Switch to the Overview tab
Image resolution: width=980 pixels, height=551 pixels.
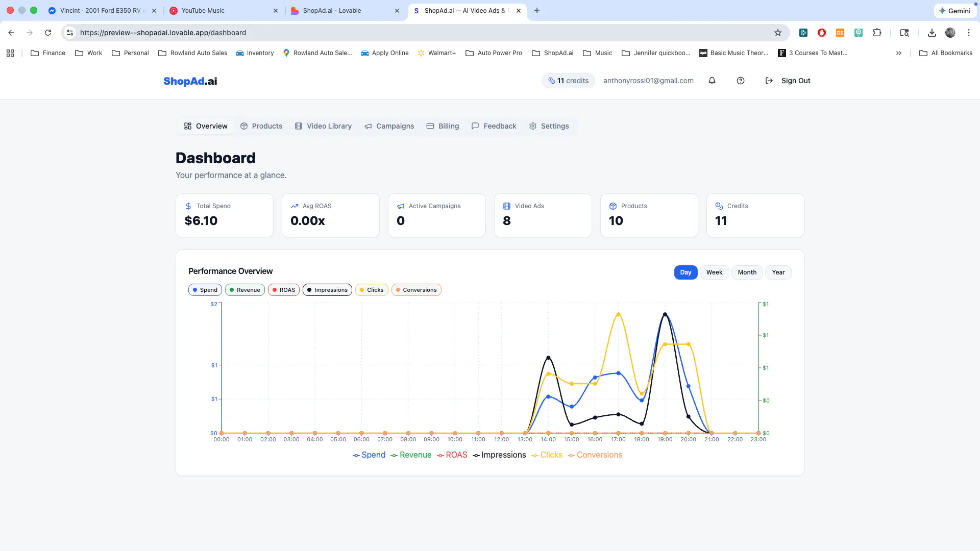[x=206, y=126]
